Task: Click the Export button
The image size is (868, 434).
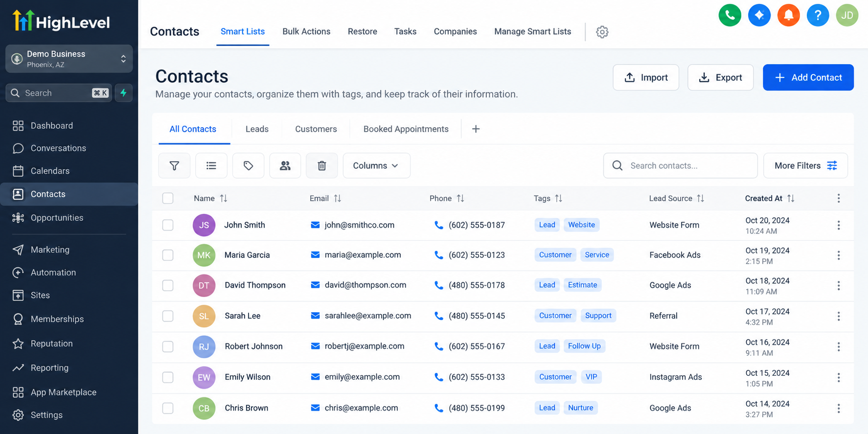Action: tap(720, 77)
